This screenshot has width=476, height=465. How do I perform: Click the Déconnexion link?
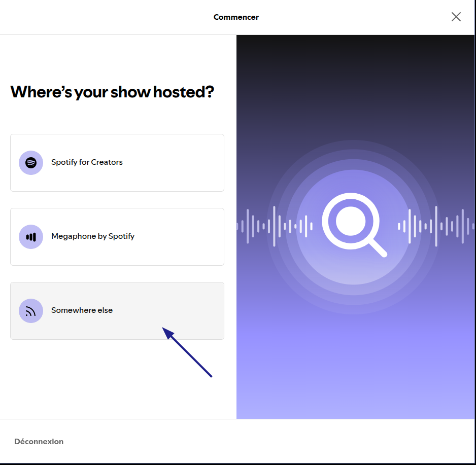39,441
